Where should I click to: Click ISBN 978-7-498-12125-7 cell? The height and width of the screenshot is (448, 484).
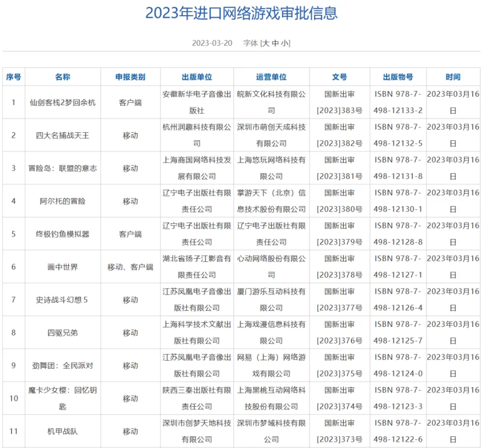(x=398, y=332)
